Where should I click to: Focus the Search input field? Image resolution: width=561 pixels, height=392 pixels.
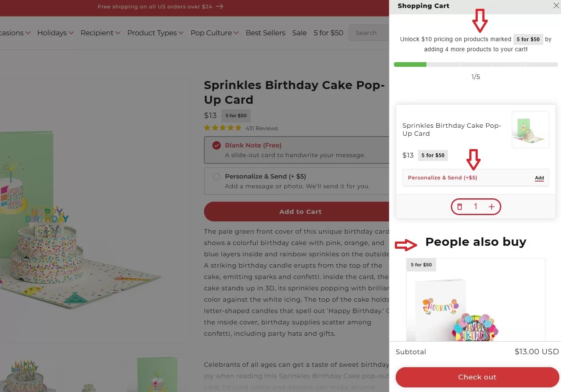(369, 33)
